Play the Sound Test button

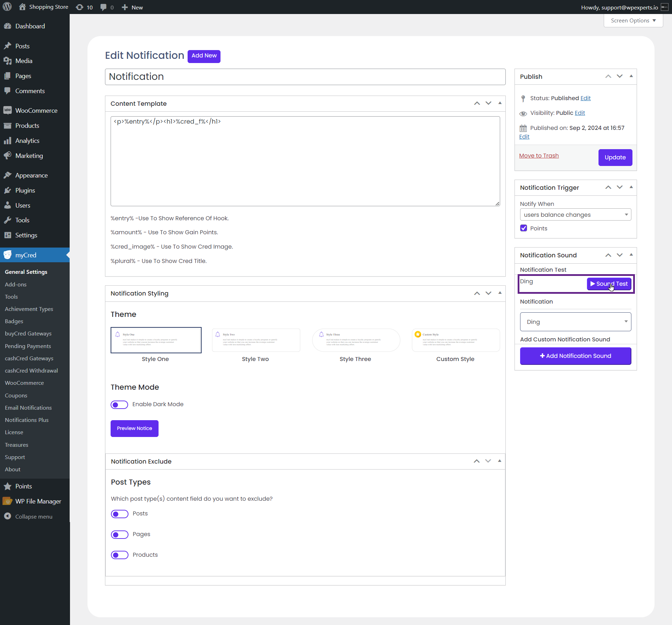coord(609,284)
